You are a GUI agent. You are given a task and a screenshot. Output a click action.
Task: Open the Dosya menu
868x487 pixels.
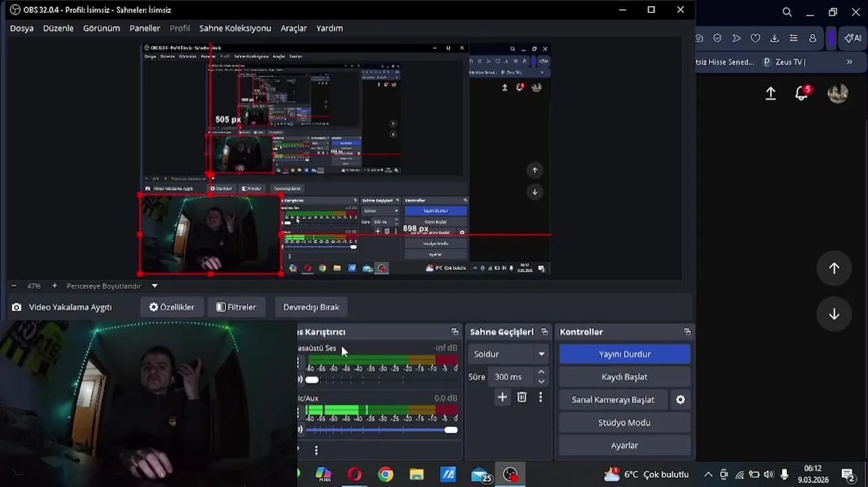(x=22, y=28)
